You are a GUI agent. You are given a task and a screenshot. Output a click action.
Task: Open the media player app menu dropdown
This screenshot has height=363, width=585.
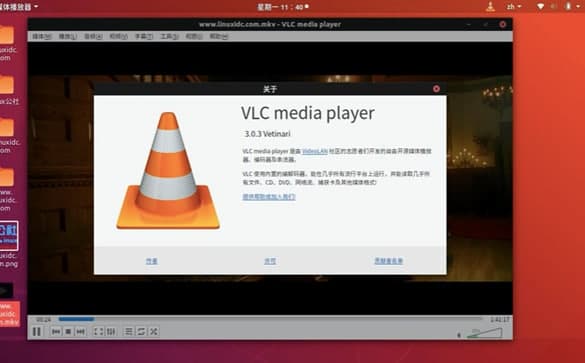pos(19,6)
